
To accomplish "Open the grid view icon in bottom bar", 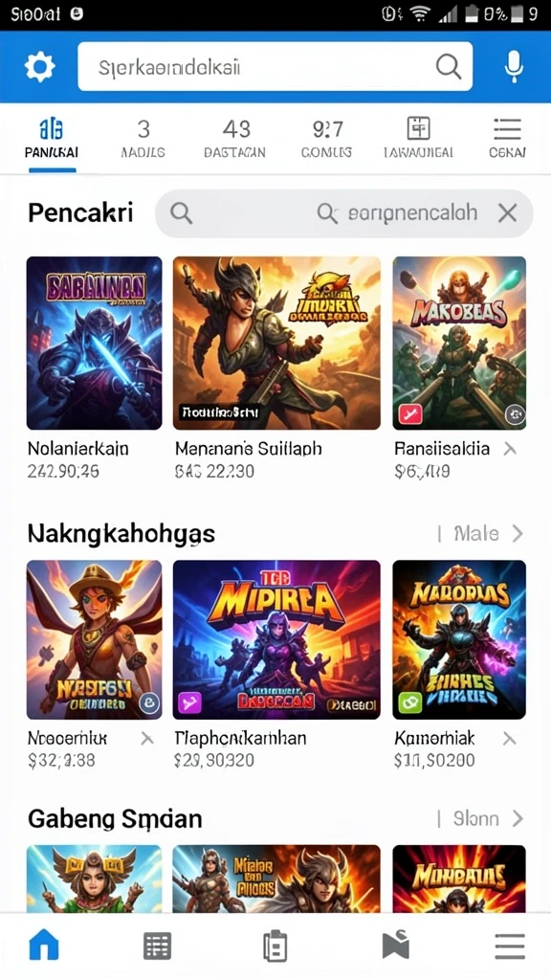I will (158, 946).
